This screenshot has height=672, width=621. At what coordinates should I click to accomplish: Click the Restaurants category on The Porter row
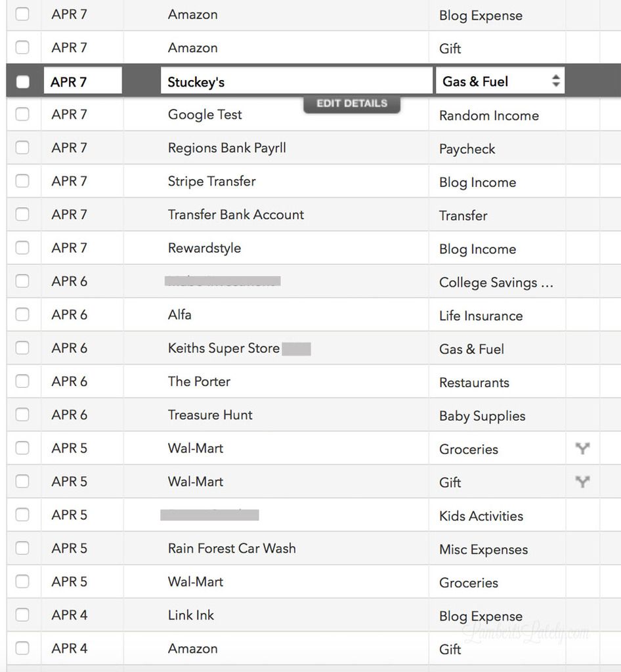pyautogui.click(x=475, y=382)
